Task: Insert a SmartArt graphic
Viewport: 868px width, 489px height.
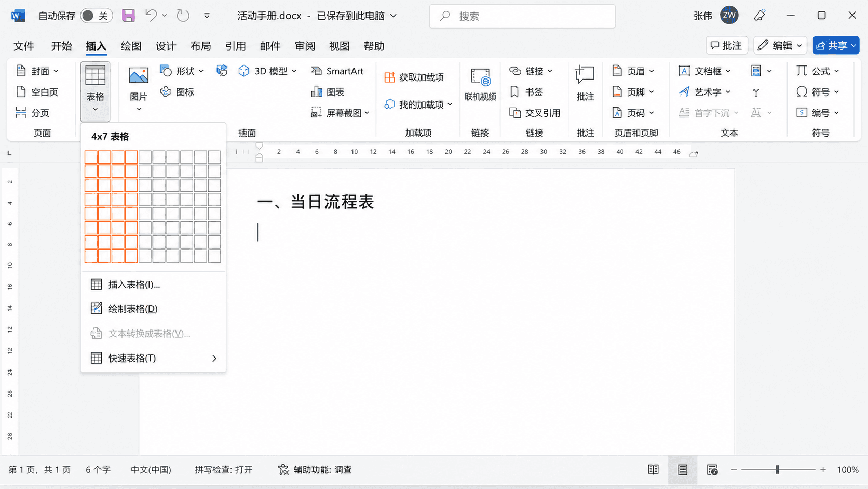Action: pyautogui.click(x=337, y=71)
